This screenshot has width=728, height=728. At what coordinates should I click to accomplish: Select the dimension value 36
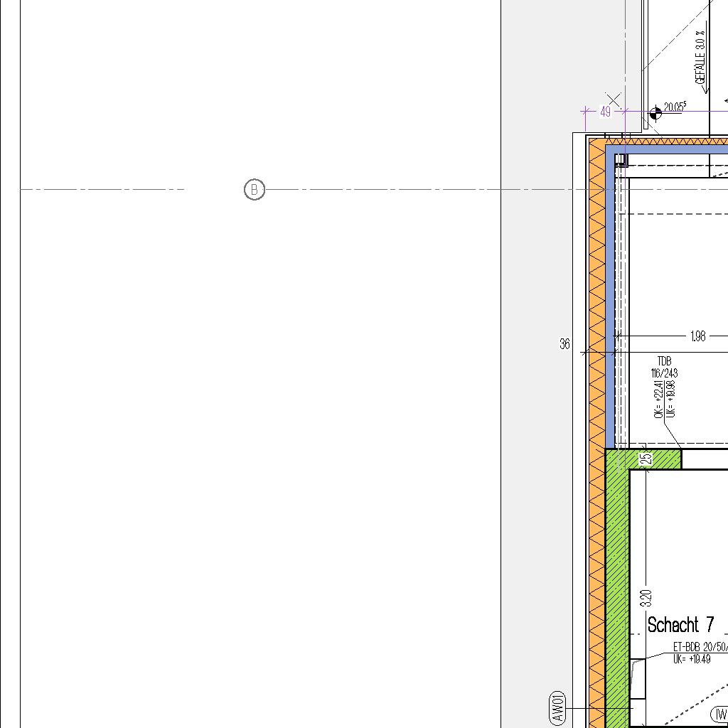click(564, 344)
